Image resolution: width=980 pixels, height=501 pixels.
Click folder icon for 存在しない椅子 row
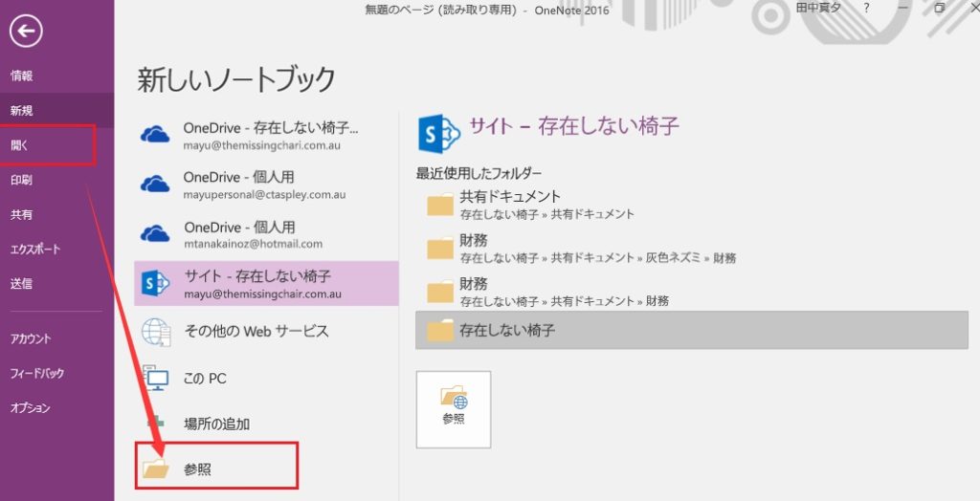point(440,330)
